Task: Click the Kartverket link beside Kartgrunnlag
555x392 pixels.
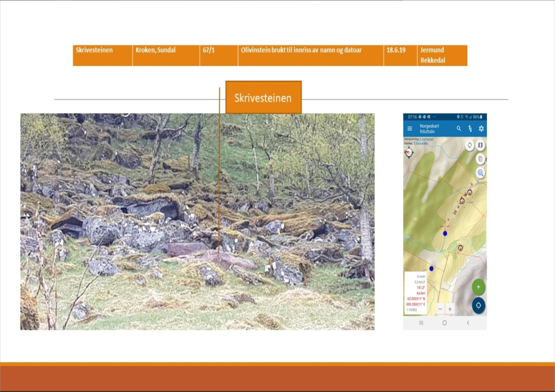Action: pyautogui.click(x=427, y=139)
